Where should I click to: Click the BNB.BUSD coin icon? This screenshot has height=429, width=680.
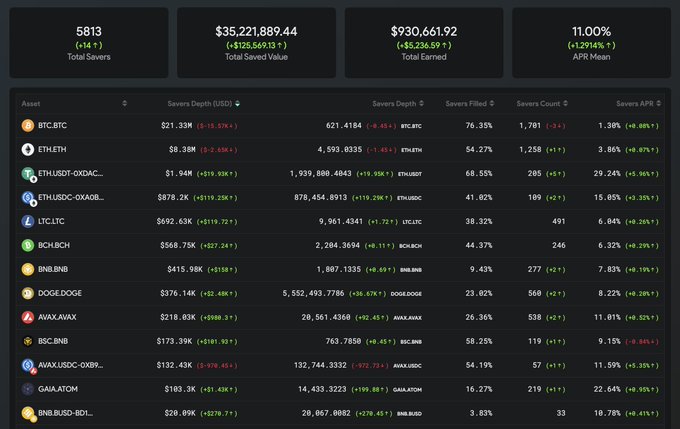tap(28, 413)
